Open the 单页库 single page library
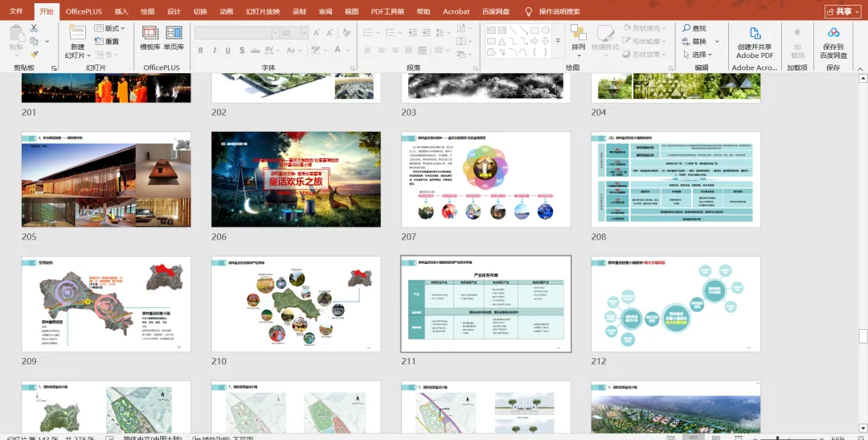This screenshot has width=868, height=440. tap(174, 39)
